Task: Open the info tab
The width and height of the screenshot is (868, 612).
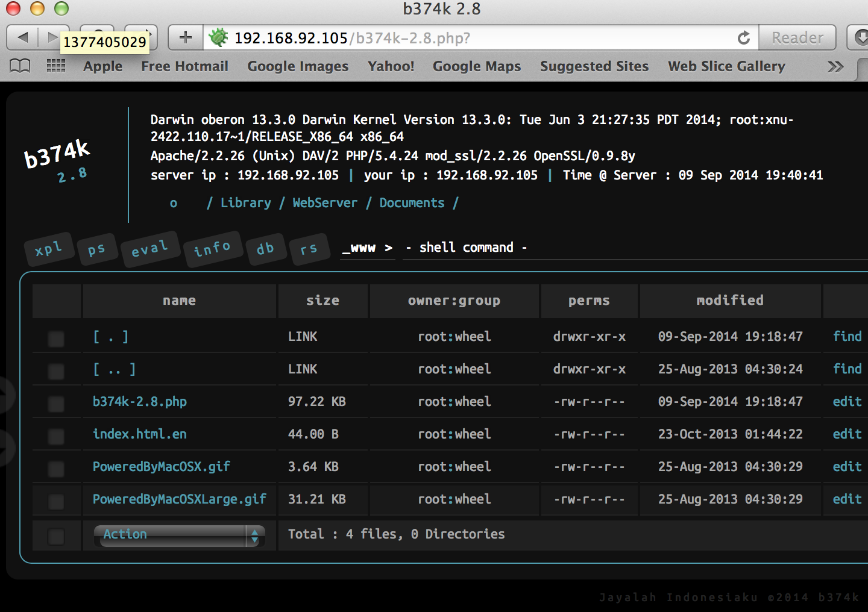Action: [212, 248]
